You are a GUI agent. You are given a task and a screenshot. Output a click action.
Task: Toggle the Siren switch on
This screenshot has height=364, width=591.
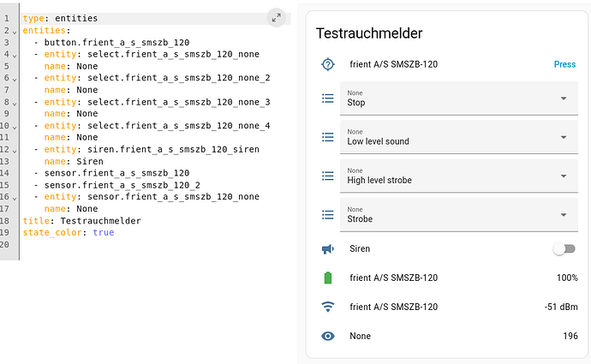pyautogui.click(x=563, y=249)
